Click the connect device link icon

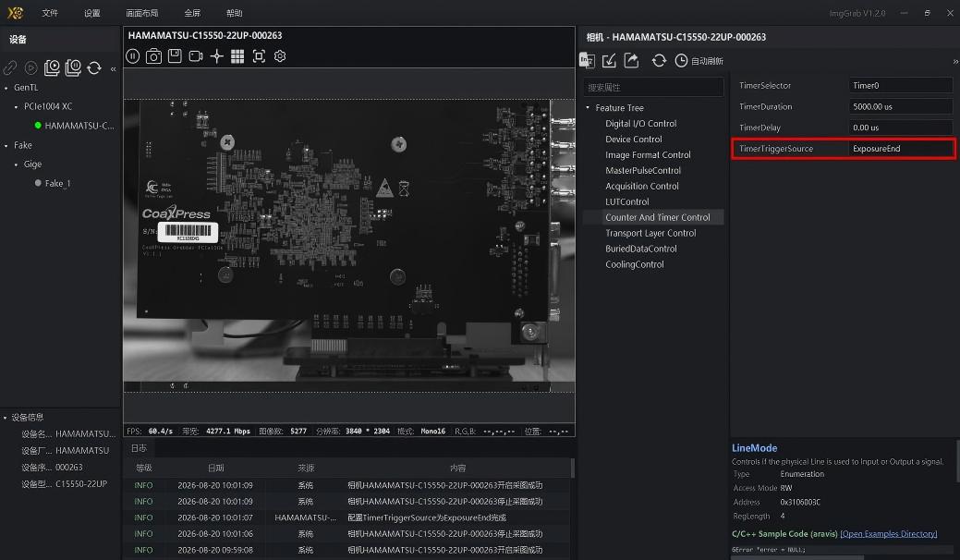10,67
